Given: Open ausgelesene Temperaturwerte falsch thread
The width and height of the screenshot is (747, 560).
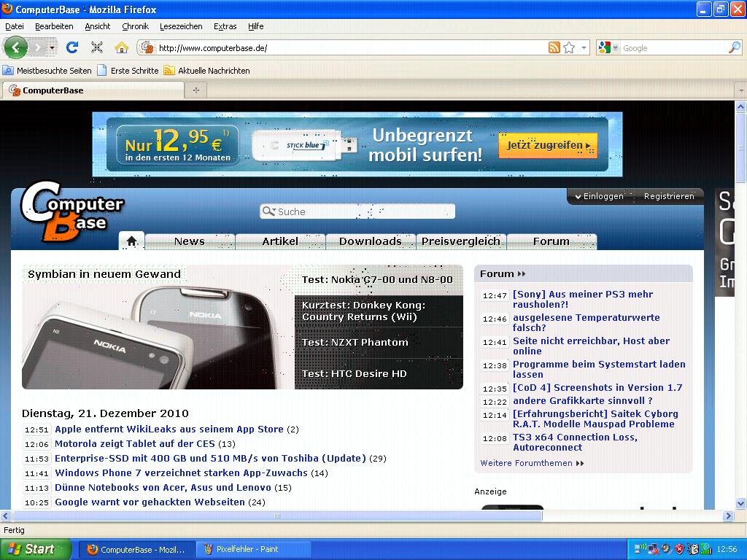Looking at the screenshot, I should 587,322.
